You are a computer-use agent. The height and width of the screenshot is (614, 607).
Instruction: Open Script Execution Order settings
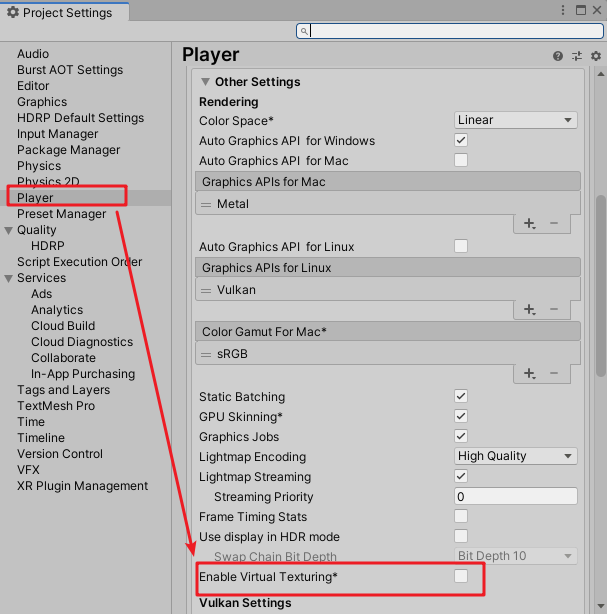point(79,262)
